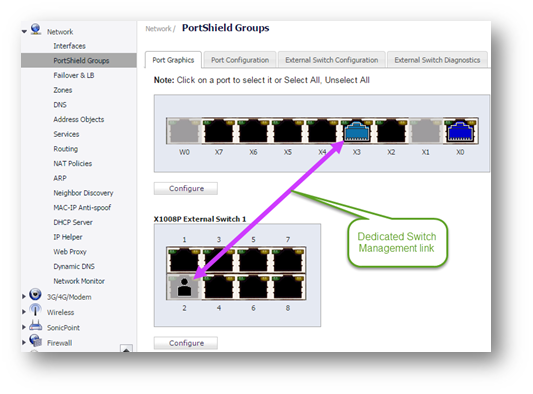The image size is (533, 394).
Task: Select port X7 on the firewall
Action: click(219, 131)
